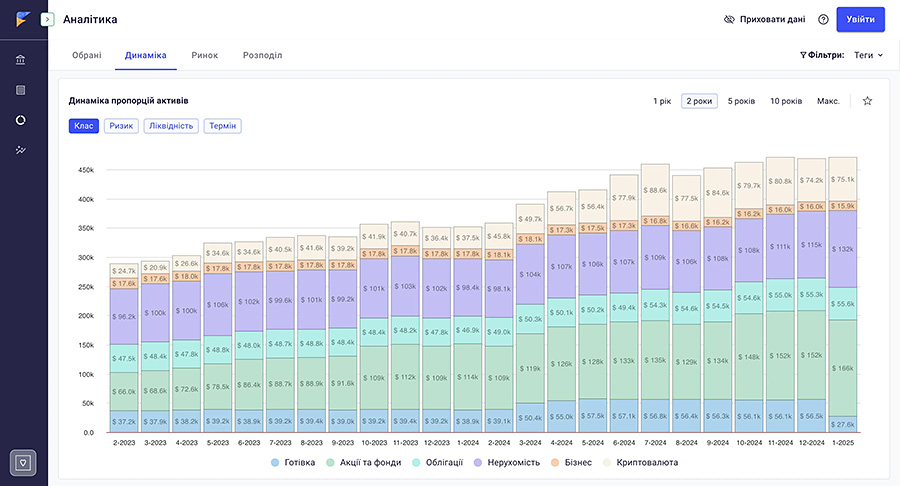
Task: Open the Теги filter dropdown
Action: pyautogui.click(x=868, y=55)
